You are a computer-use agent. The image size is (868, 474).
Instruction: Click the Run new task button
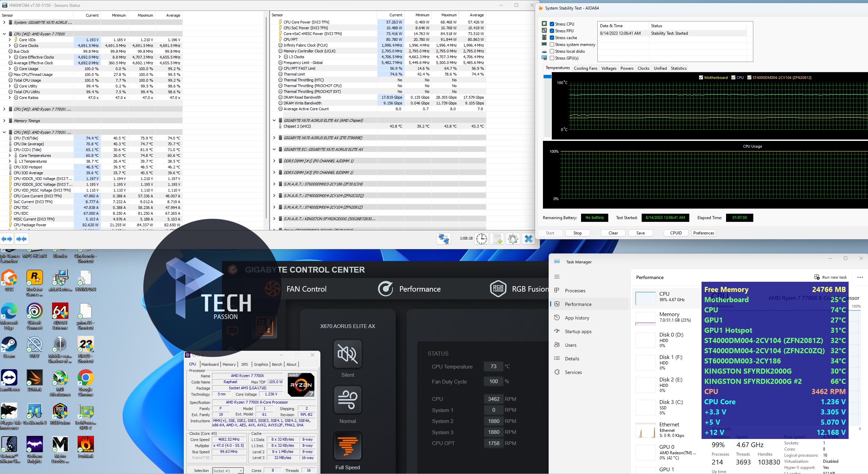tap(830, 277)
